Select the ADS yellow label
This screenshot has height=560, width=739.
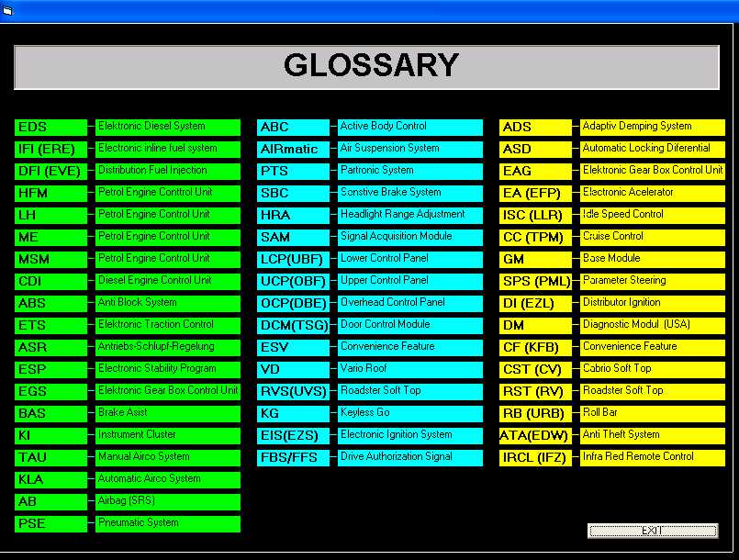click(x=535, y=127)
